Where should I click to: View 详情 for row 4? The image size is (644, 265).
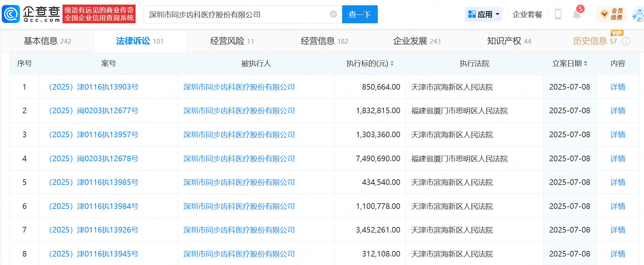click(x=618, y=158)
